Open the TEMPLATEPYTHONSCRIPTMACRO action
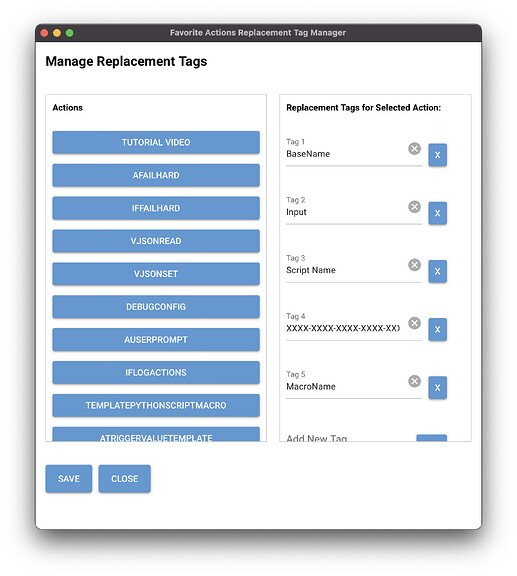517x576 pixels. (x=156, y=406)
